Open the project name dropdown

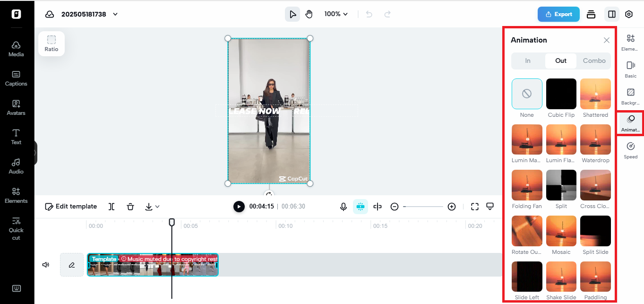115,14
